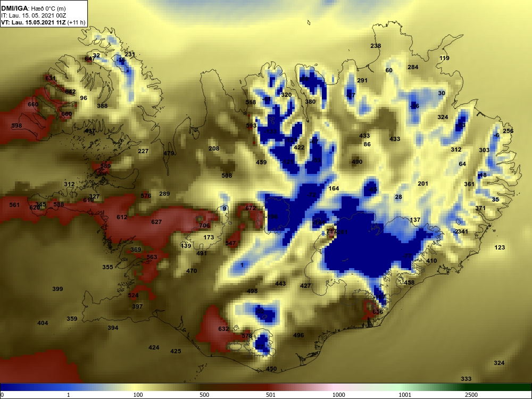Click the legend label '100'

138,395
